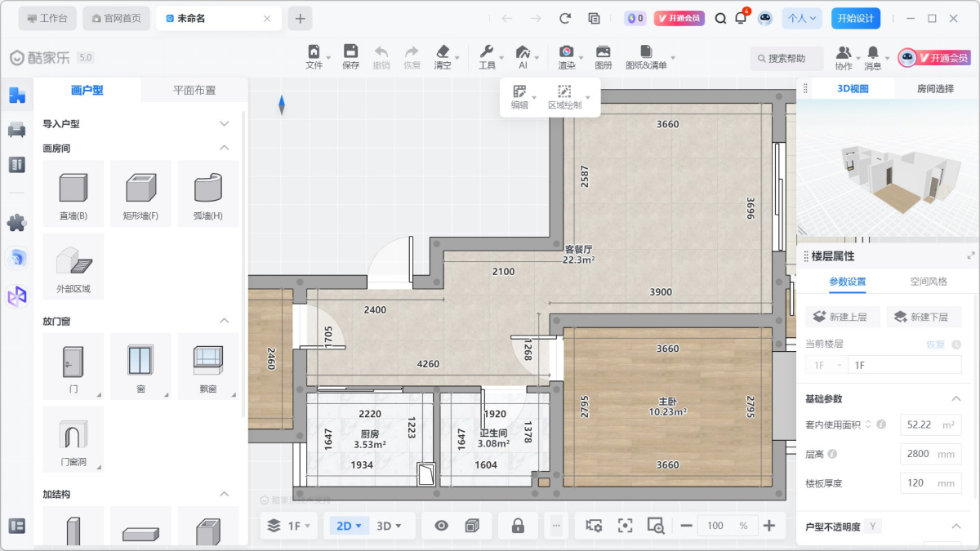Image resolution: width=980 pixels, height=551 pixels.
Task: Switch to the floor layout (平面布置) tab
Action: 194,91
